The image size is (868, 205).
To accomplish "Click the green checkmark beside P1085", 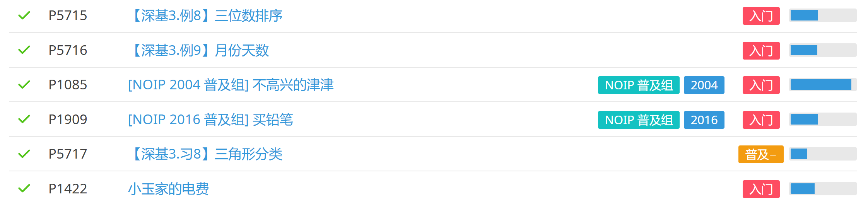I will (24, 84).
